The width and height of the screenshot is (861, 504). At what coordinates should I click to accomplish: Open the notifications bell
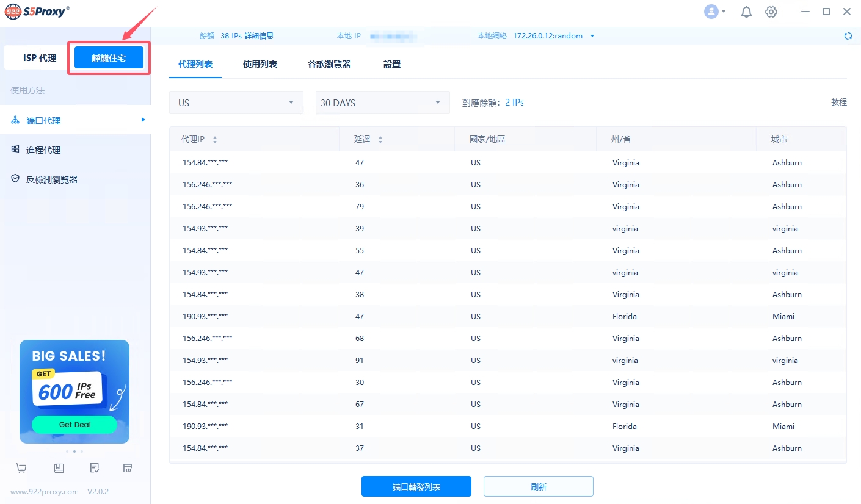click(x=746, y=12)
